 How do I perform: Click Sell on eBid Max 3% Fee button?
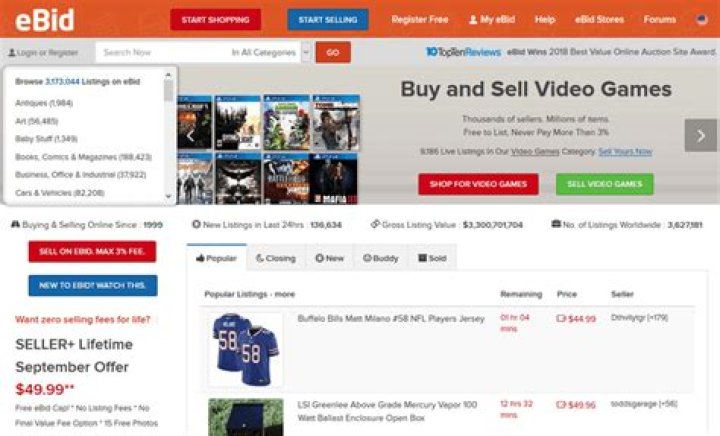pyautogui.click(x=92, y=252)
